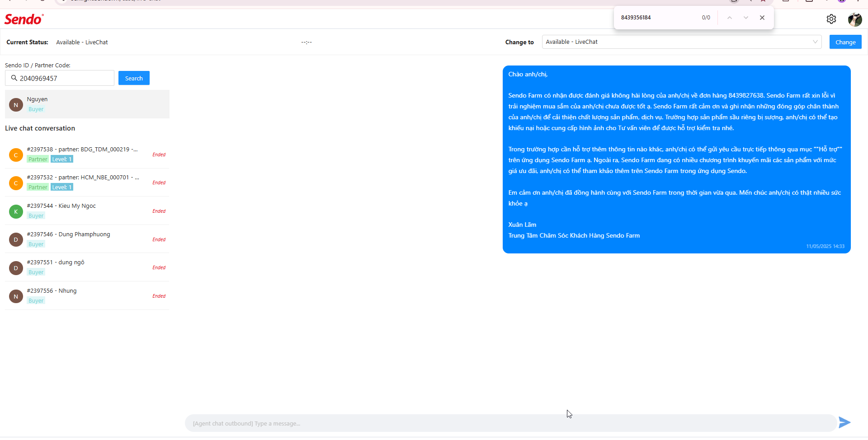The image size is (868, 440).
Task: Click the Current Status label
Action: point(27,42)
